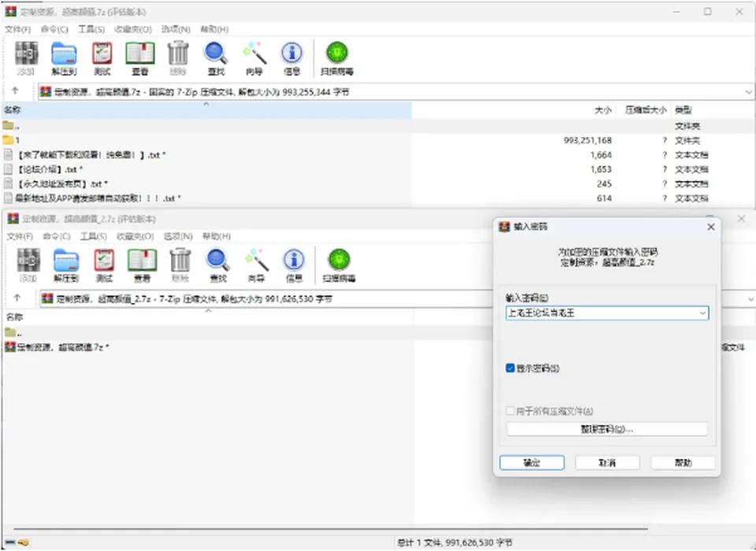This screenshot has width=756, height=551.
Task: Open 向导 (Wizard) in 超高颜值.7z window
Action: point(254,58)
